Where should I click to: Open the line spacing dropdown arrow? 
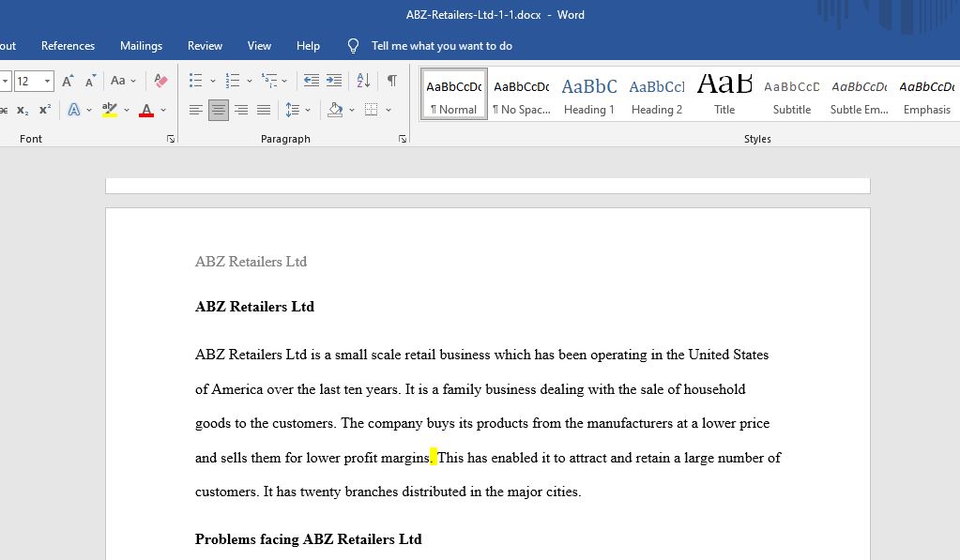coord(308,110)
